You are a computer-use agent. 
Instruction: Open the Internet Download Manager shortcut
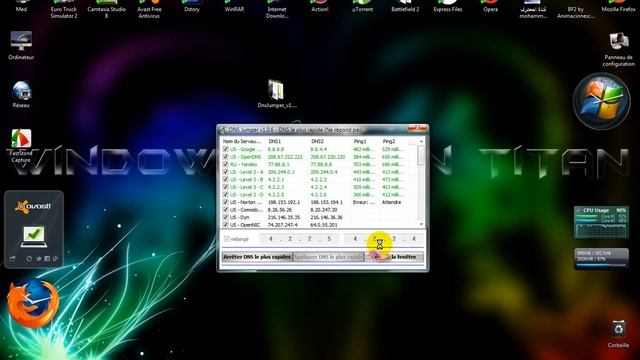277,9
